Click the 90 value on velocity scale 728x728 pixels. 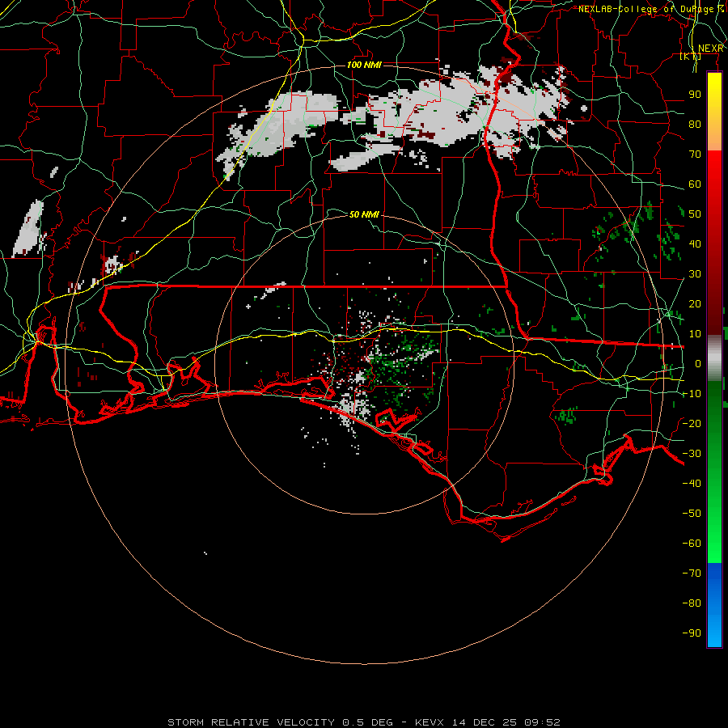point(695,95)
